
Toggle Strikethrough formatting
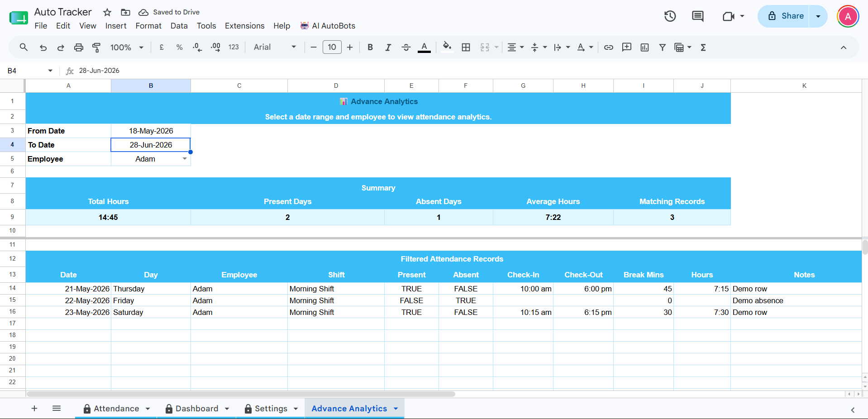point(406,47)
